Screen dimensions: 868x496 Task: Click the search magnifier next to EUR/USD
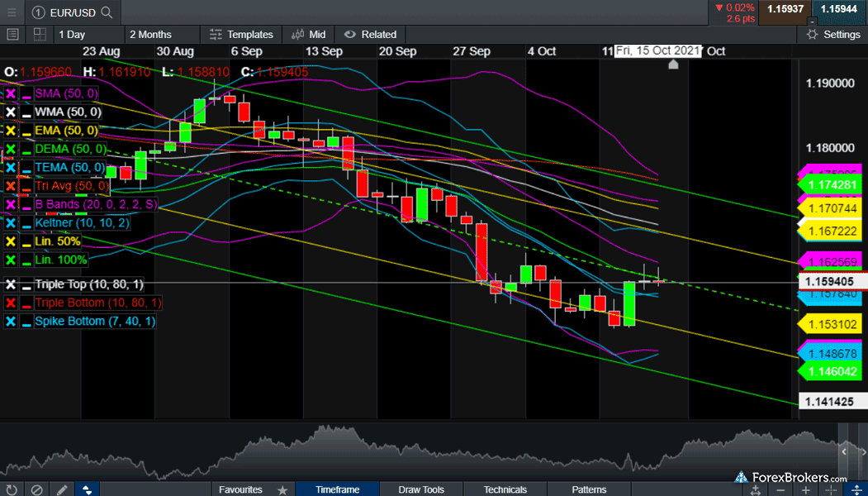pyautogui.click(x=108, y=12)
